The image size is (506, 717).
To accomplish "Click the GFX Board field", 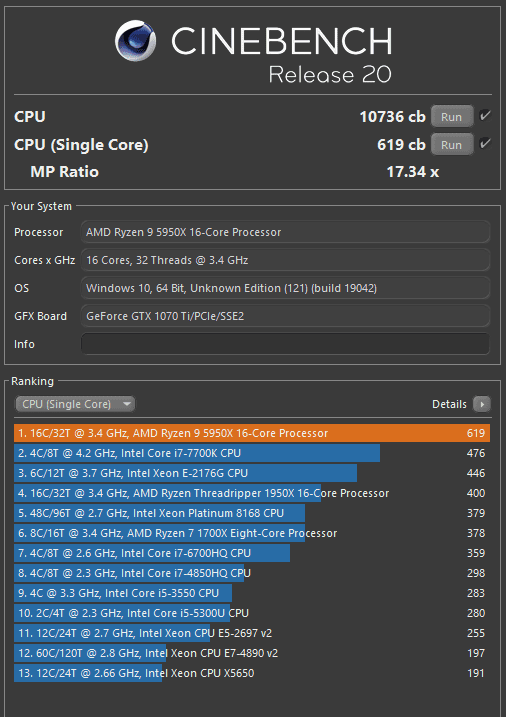I will [x=285, y=316].
